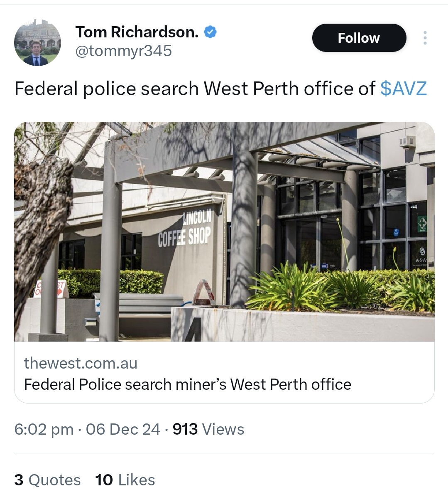The height and width of the screenshot is (497, 448).
Task: Click the A·S·A logo on the window
Action: (x=422, y=260)
